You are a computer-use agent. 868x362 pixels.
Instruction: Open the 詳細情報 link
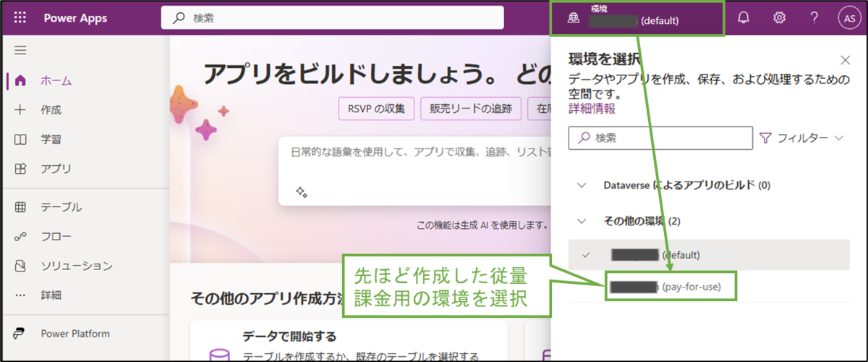coord(592,109)
